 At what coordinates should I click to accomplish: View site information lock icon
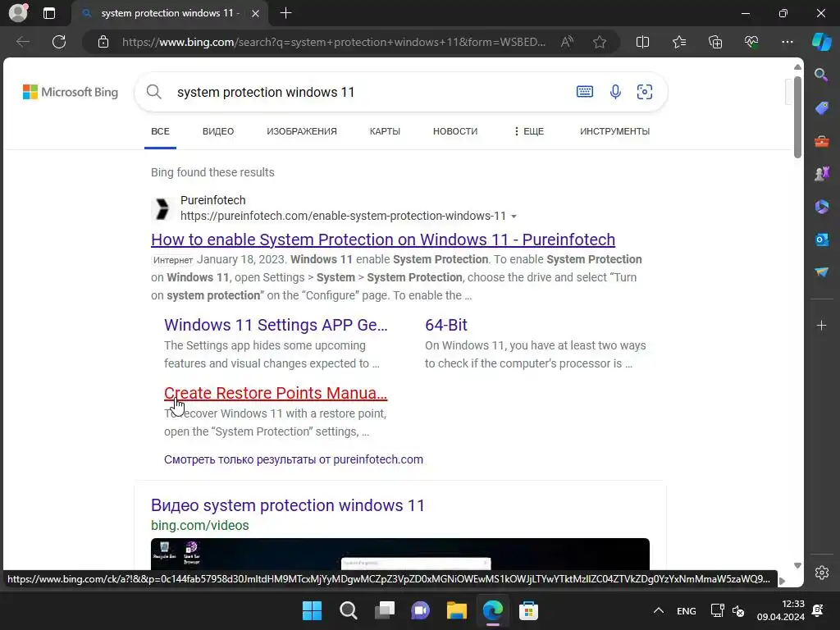(103, 42)
